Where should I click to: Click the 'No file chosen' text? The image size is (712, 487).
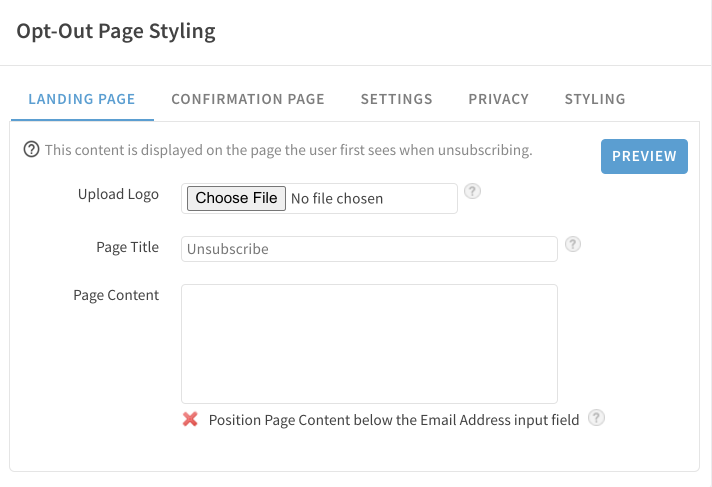(x=337, y=199)
